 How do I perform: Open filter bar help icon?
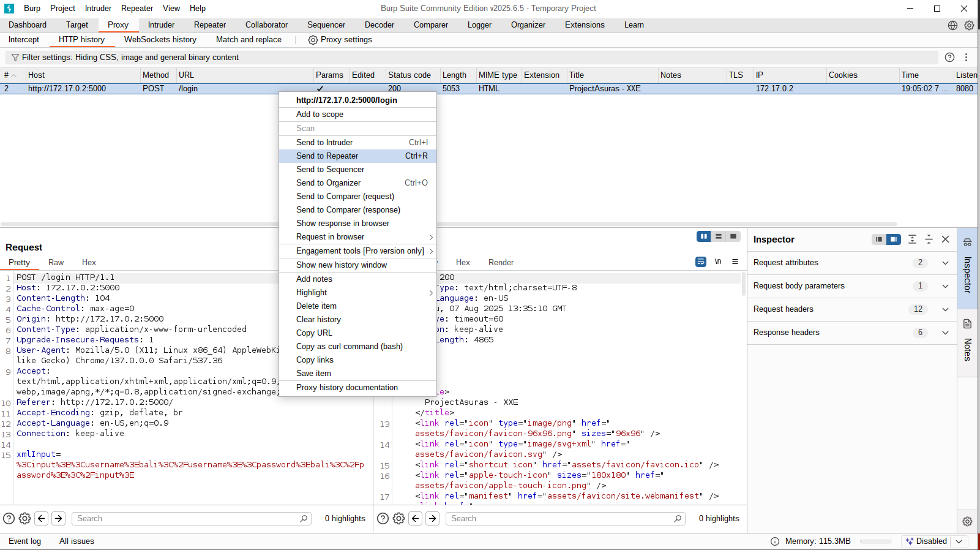pos(949,58)
